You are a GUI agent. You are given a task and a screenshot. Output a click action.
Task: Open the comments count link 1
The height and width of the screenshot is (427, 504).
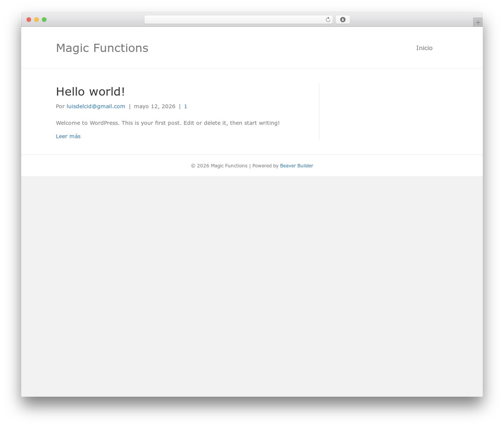click(185, 106)
